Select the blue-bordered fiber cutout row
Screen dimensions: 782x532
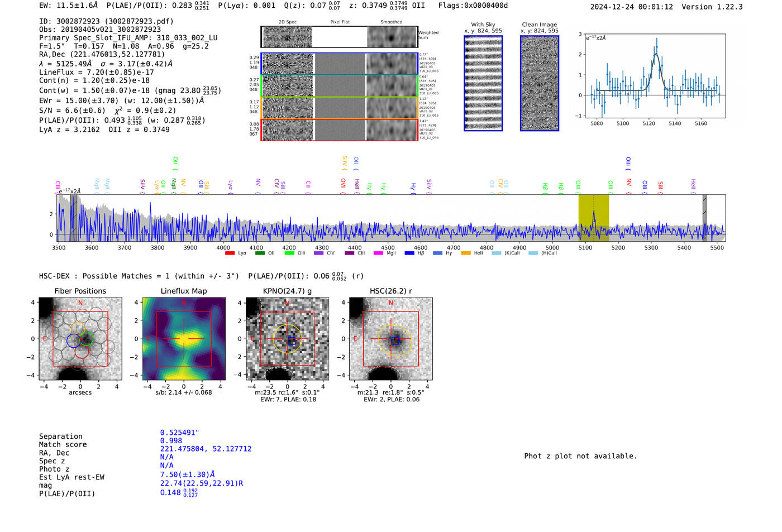(340, 64)
